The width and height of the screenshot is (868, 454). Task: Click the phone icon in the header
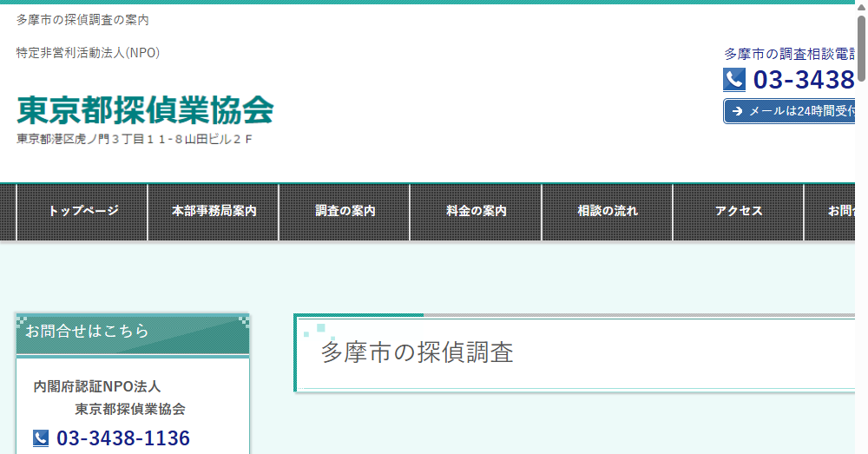click(x=734, y=80)
